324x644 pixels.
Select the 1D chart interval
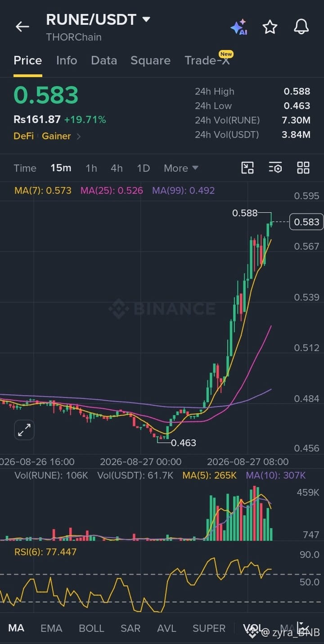click(x=143, y=168)
